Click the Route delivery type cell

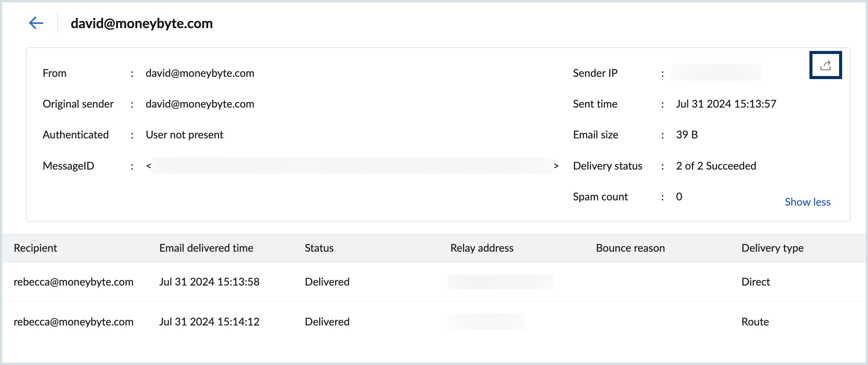click(755, 322)
